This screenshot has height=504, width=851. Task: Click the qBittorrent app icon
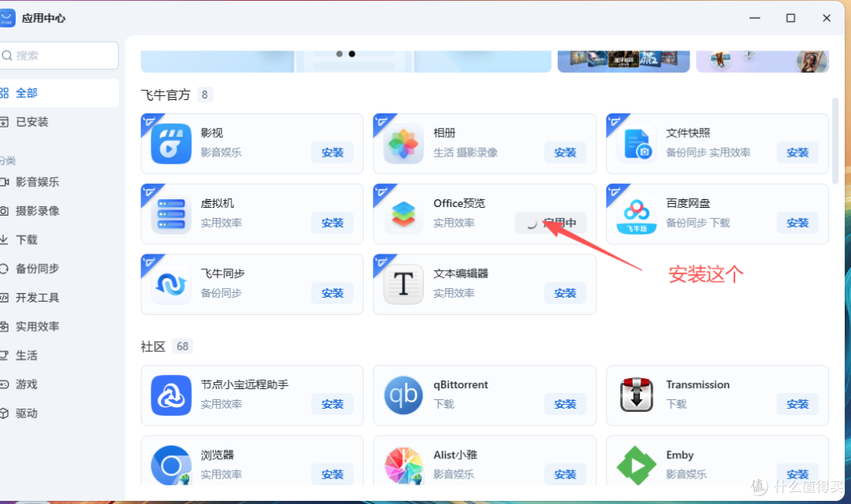403,395
